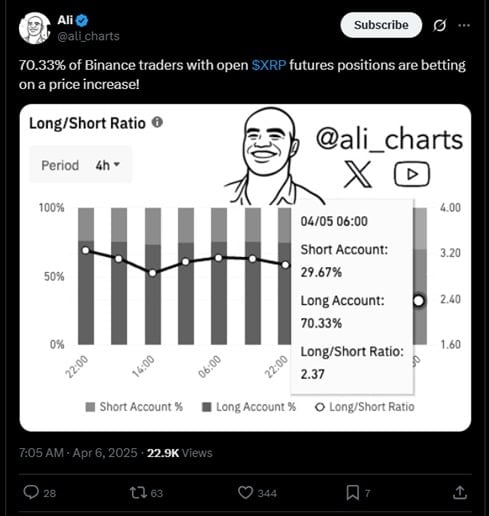Toggle the Long Account % legend entry
Screen dimensions: 489x516
click(249, 407)
